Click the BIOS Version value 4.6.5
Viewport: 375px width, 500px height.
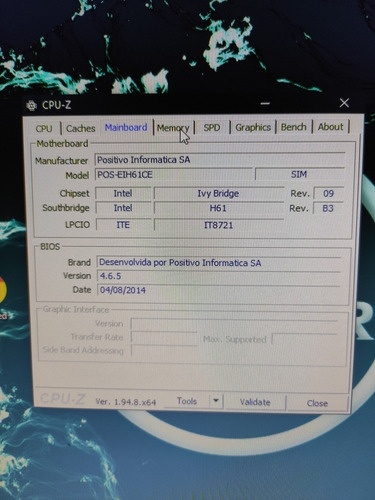[x=219, y=276]
